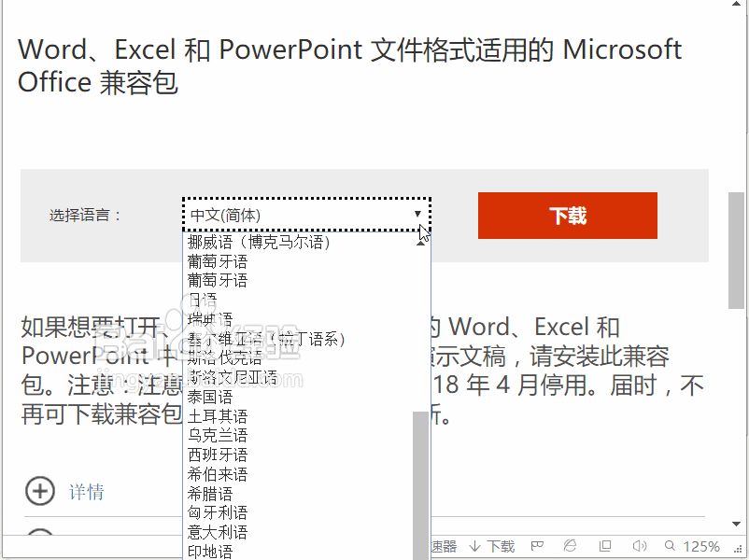Expand the 详情 details section plus icon
The height and width of the screenshot is (560, 749).
click(39, 490)
